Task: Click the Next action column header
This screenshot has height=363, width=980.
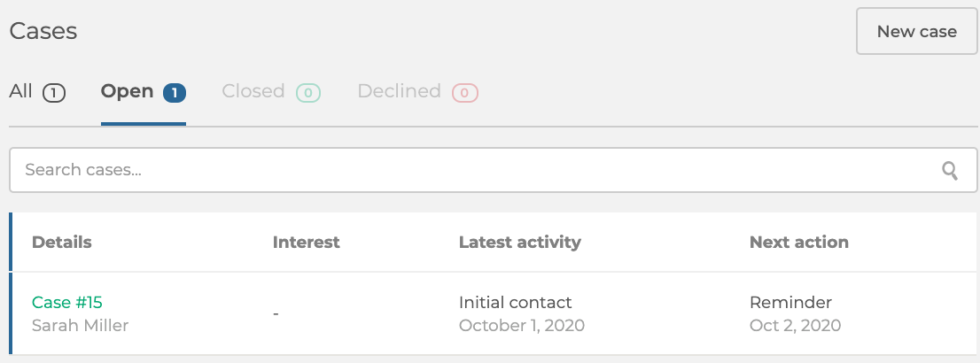Action: pos(798,243)
